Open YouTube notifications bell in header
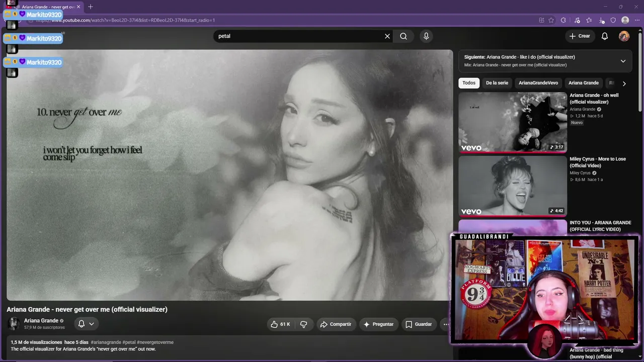This screenshot has width=644, height=362. (x=605, y=36)
